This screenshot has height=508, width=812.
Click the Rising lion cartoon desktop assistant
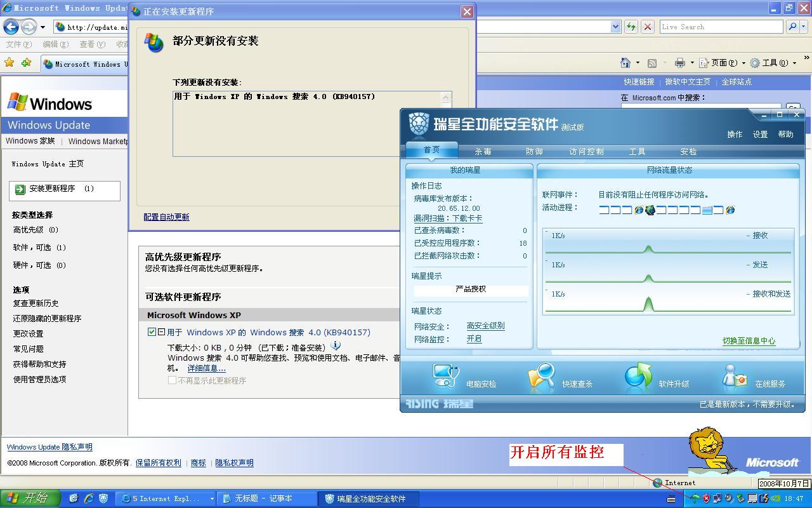tap(709, 451)
